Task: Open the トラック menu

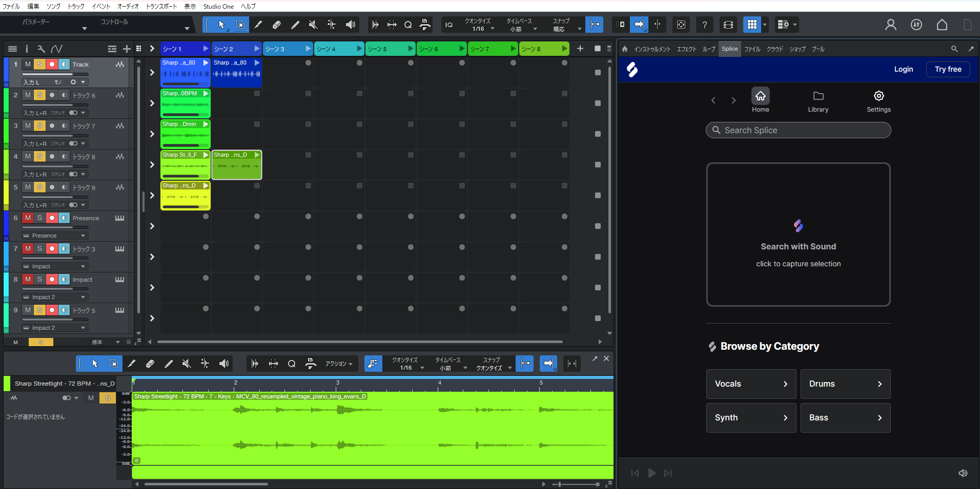Action: (x=75, y=6)
